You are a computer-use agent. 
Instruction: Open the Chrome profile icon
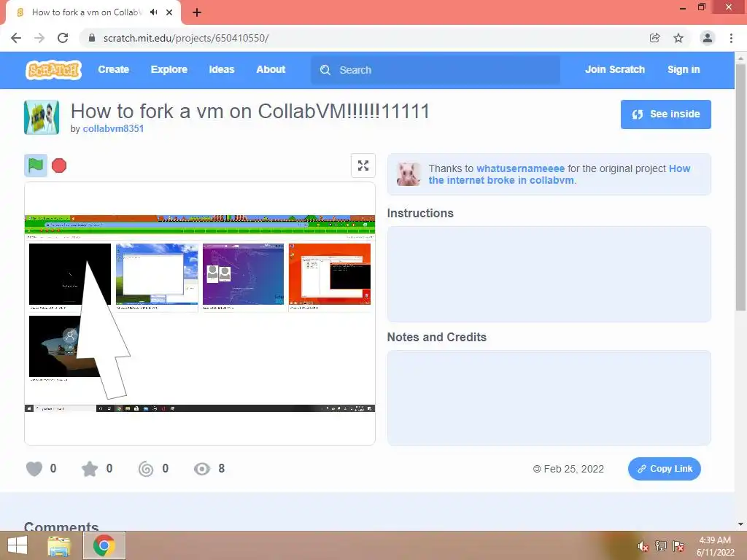tap(708, 38)
